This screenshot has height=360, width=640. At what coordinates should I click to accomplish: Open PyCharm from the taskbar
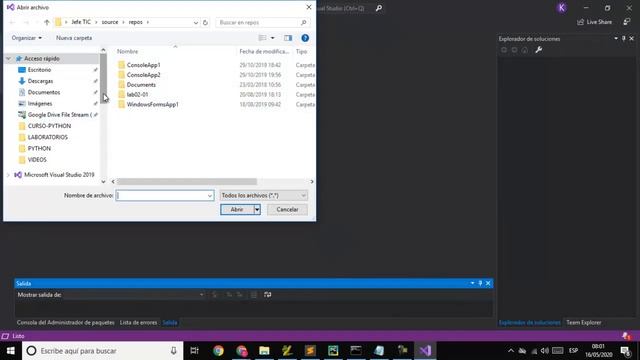point(333,351)
